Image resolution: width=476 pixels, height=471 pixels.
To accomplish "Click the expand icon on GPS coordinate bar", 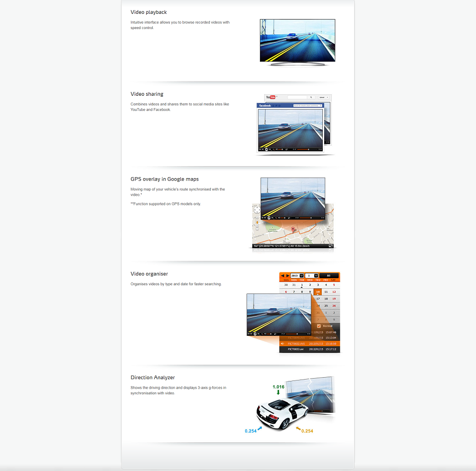I will click(330, 246).
